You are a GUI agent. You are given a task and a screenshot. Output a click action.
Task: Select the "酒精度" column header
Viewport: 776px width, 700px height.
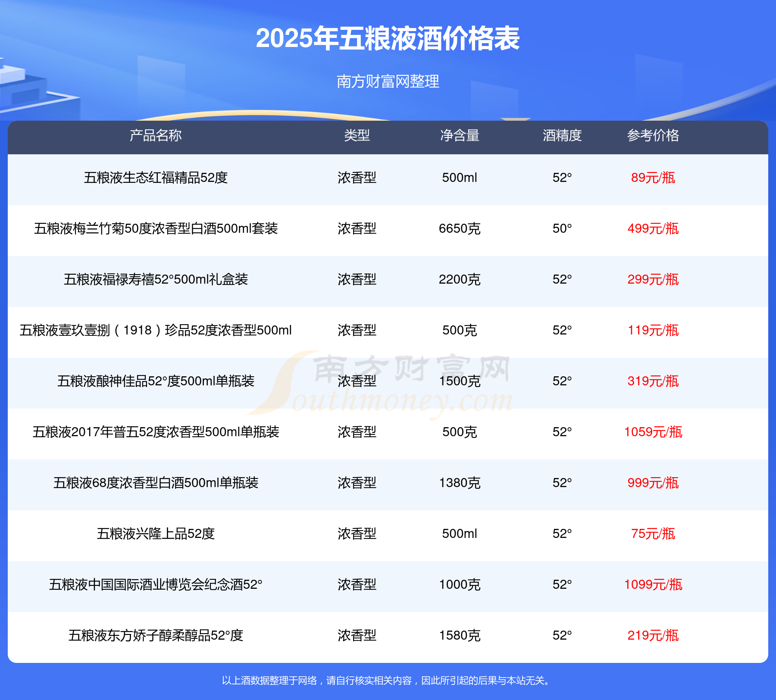(x=562, y=135)
